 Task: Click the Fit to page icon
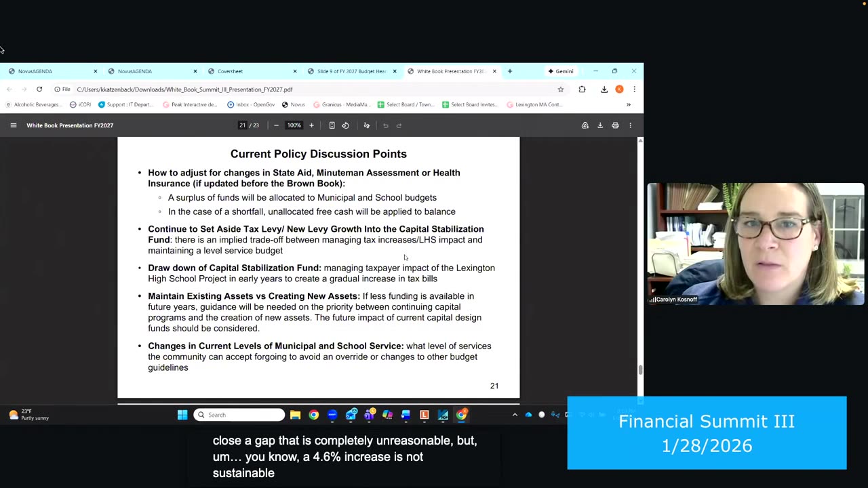(x=332, y=125)
